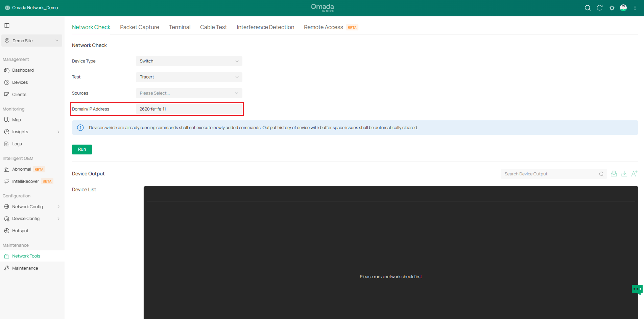Image resolution: width=644 pixels, height=319 pixels.
Task: Click the IntelliRecover label in sidebar
Action: 26,181
